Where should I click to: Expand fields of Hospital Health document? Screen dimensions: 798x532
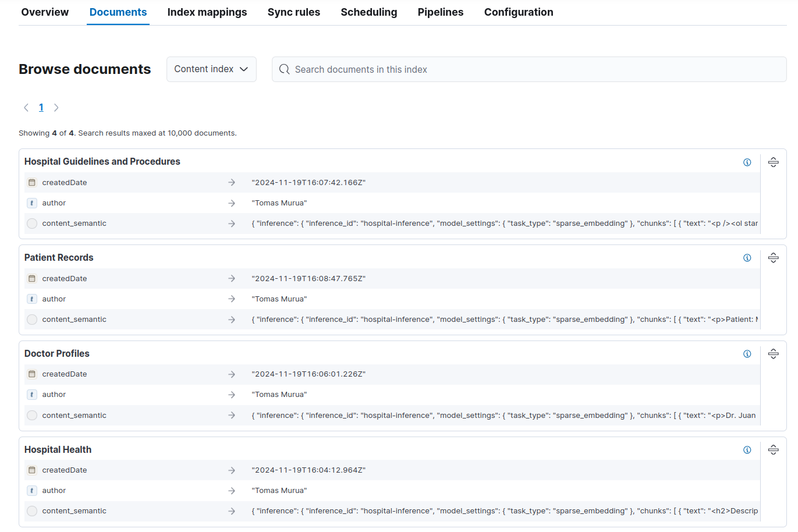tap(773, 450)
